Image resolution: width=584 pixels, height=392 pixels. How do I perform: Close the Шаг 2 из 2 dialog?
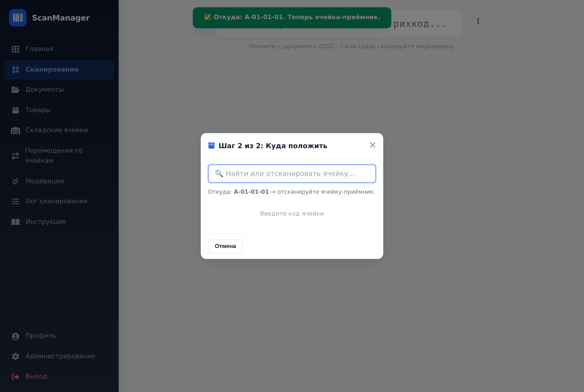click(372, 145)
